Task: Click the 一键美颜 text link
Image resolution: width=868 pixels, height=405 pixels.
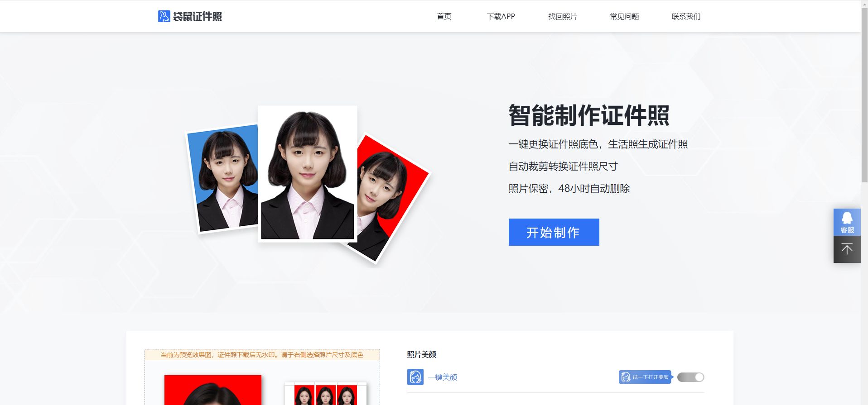Action: click(x=443, y=377)
